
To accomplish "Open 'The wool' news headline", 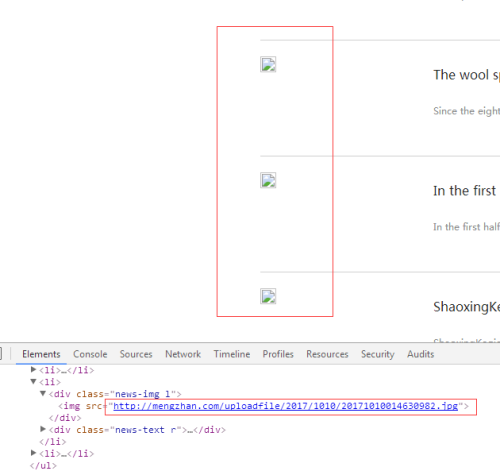I will (467, 75).
